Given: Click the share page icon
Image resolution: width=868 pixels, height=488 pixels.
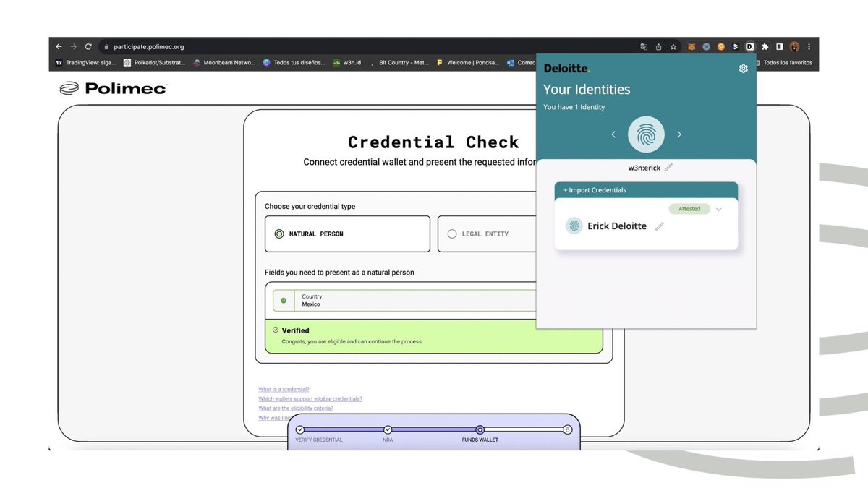Looking at the screenshot, I should click(658, 46).
